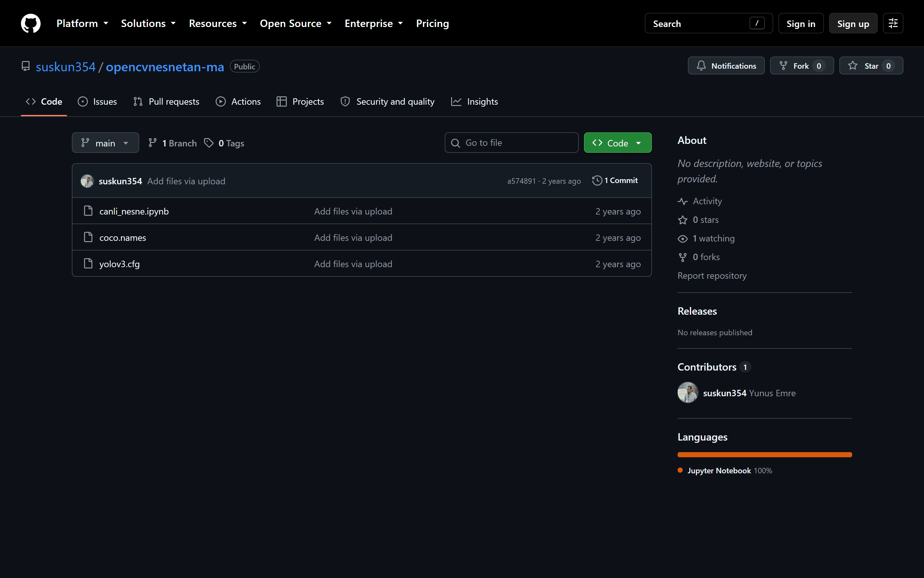Switch to the Code tab
Screen dimensions: 924x578
pos(44,101)
